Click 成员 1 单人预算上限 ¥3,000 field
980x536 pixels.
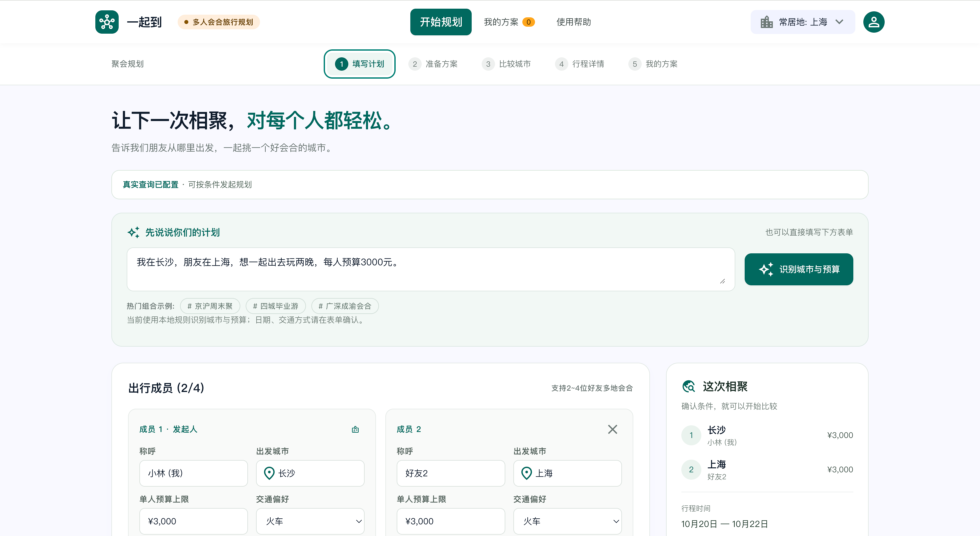(x=193, y=521)
